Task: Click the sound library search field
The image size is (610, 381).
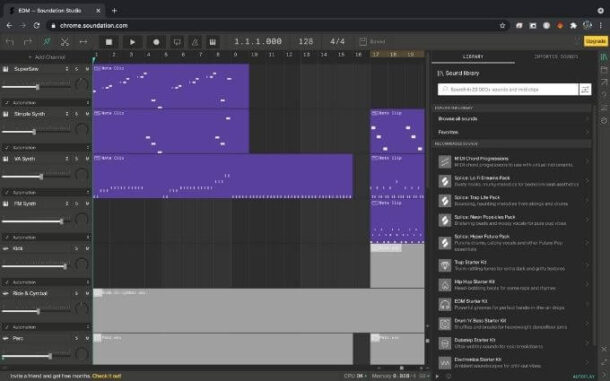Action: 508,90
